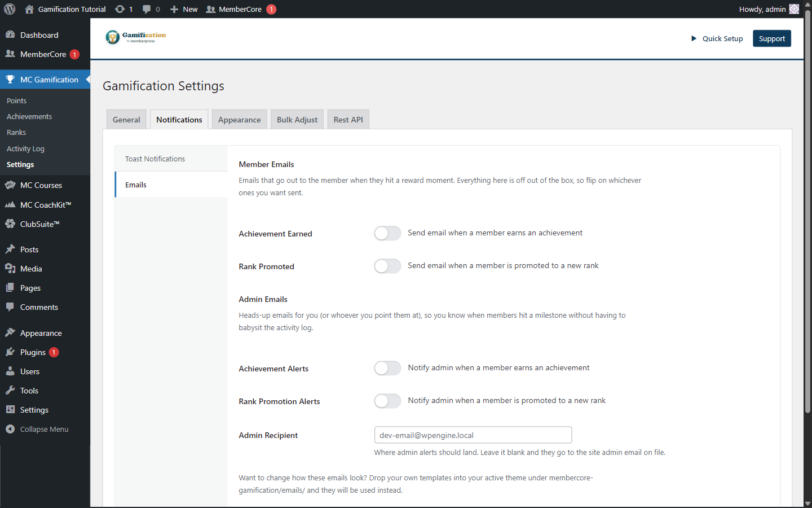
Task: Click the Comments sidebar icon
Action: pos(10,306)
